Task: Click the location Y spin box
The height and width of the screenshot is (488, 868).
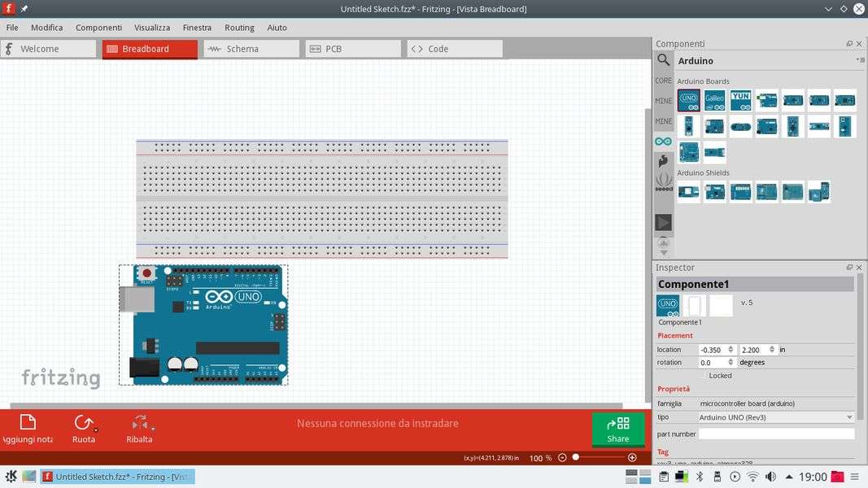Action: tap(757, 350)
